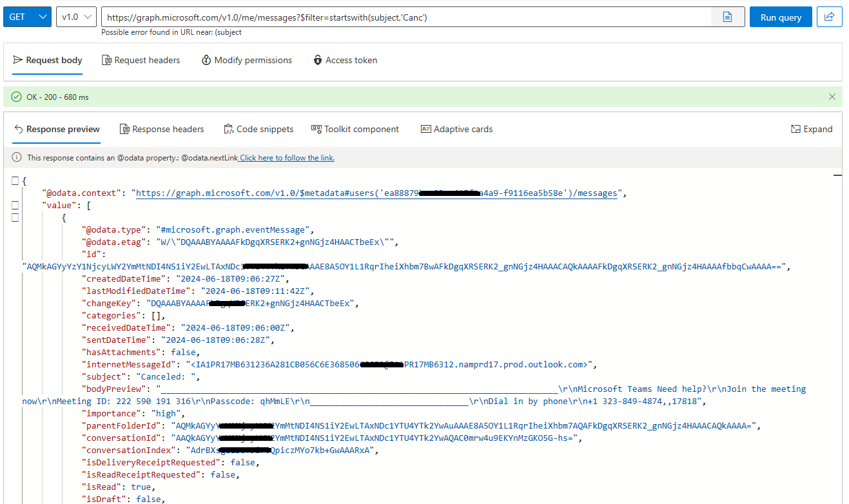This screenshot has height=504, width=849.
Task: Follow the 'Click here to follow the link' link
Action: click(x=287, y=158)
